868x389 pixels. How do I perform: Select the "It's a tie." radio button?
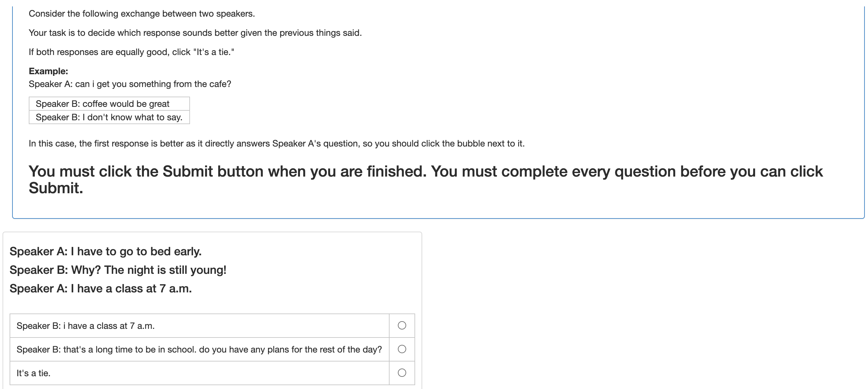(x=402, y=372)
